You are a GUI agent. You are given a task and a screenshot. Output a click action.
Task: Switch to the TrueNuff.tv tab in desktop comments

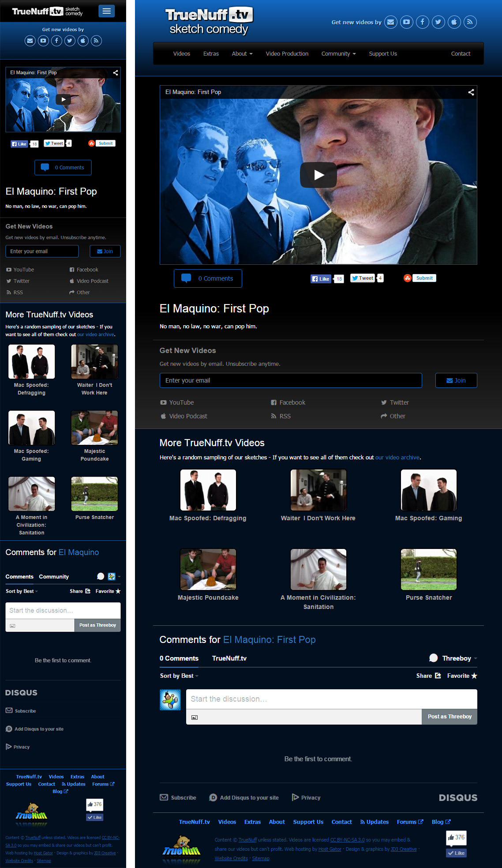click(229, 658)
